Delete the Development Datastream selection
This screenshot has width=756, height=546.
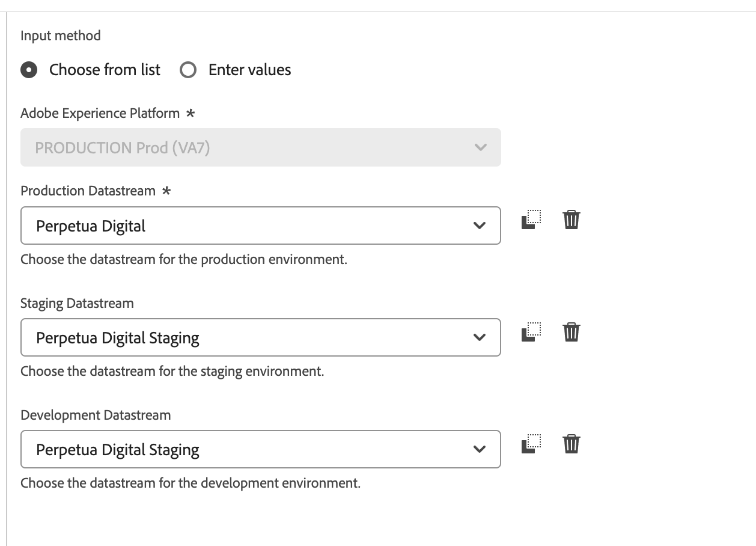tap(571, 444)
